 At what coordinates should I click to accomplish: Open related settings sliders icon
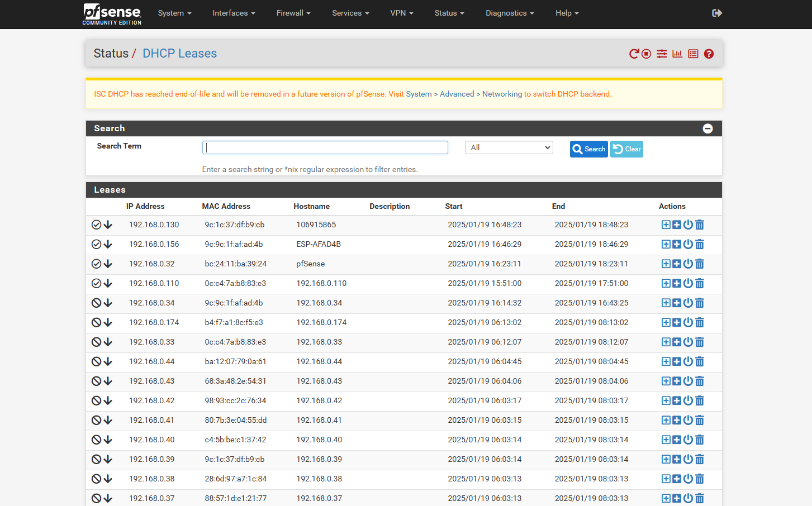tap(662, 54)
